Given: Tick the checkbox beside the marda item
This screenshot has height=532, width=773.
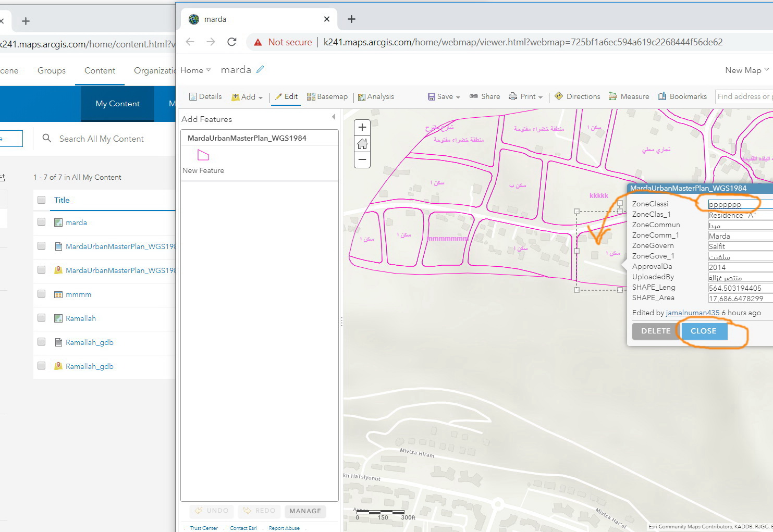Looking at the screenshot, I should (42, 222).
